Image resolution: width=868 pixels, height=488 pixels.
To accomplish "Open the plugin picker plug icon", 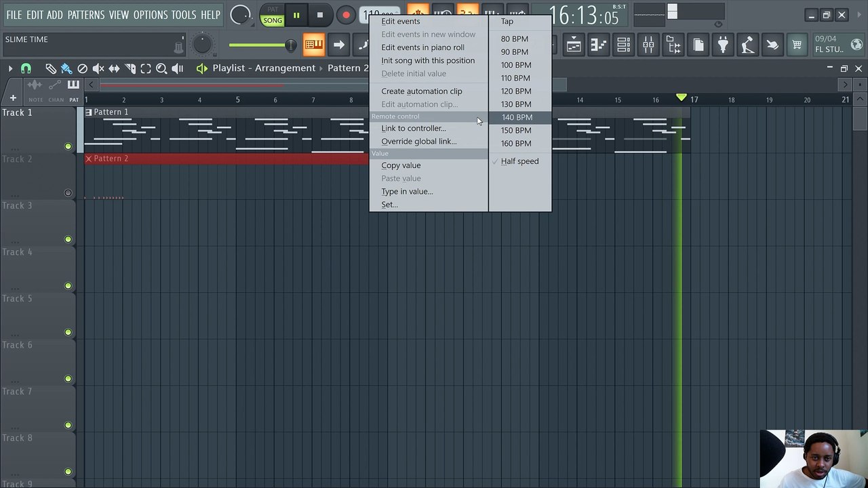I will (723, 45).
